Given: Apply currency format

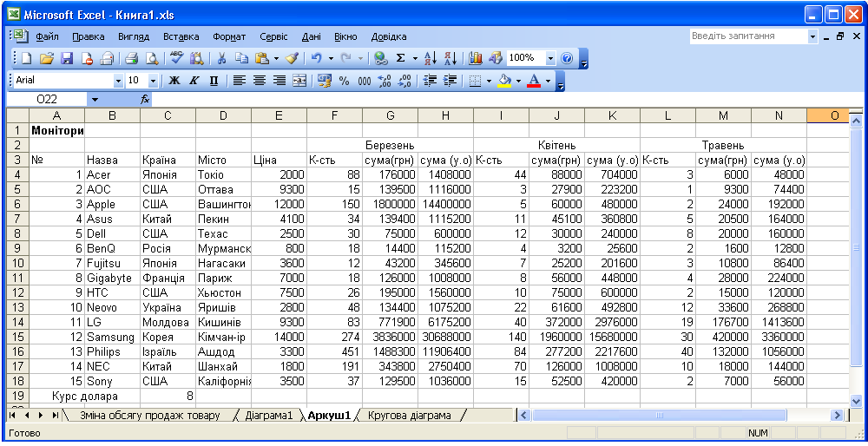Looking at the screenshot, I should [325, 81].
